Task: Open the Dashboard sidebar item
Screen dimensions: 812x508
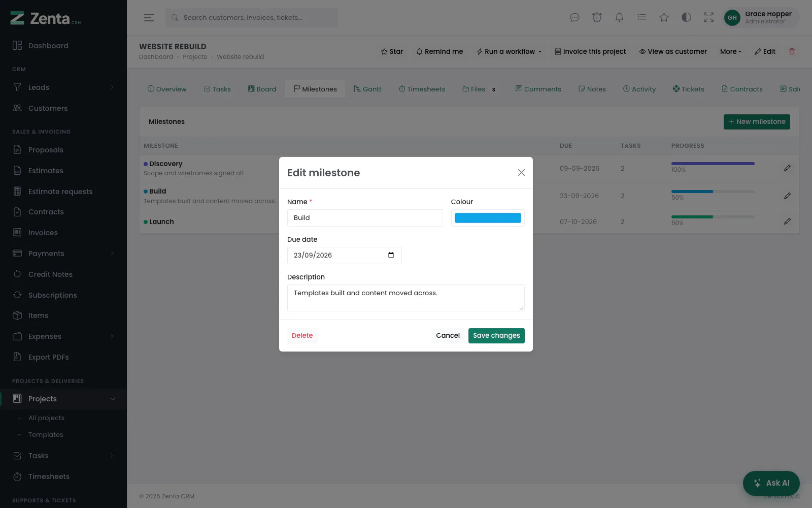Action: click(63, 46)
